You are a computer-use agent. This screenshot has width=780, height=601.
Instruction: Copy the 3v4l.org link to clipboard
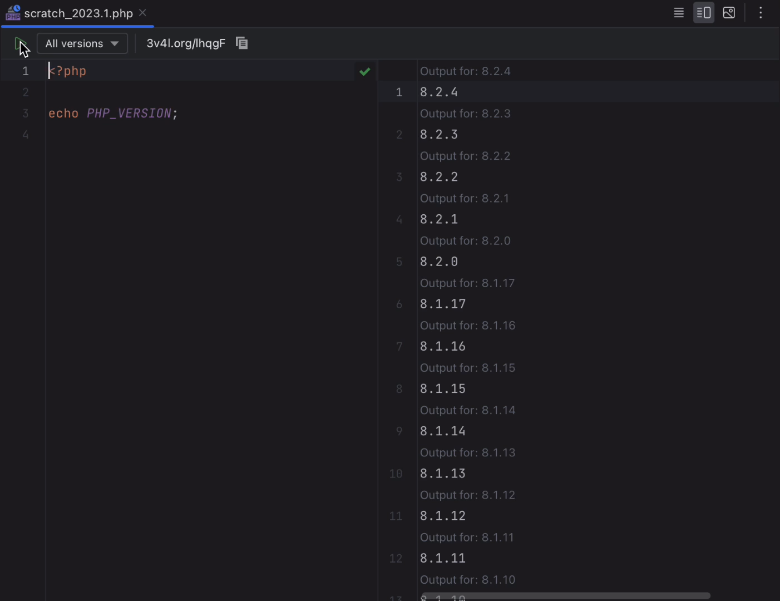tap(242, 44)
